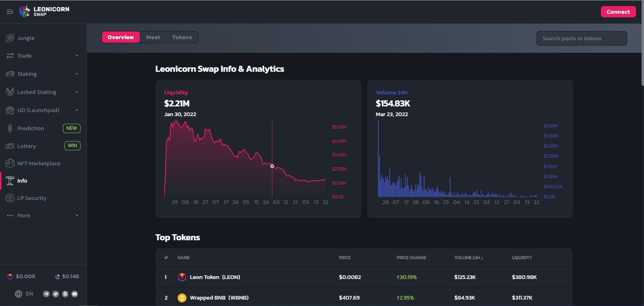Open the YouTube social link icon
The image size is (644, 306).
[75, 294]
